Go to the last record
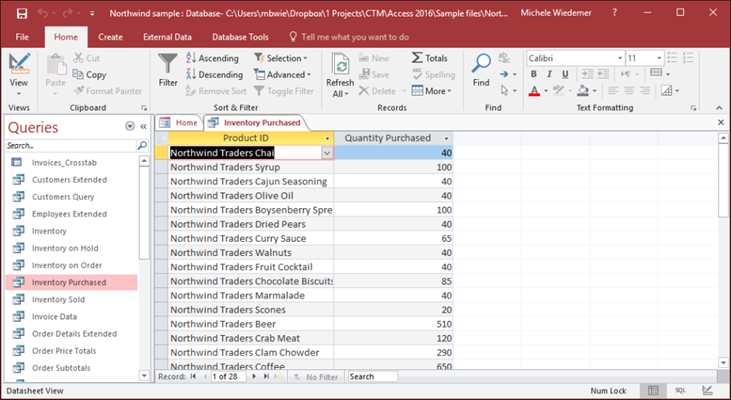Viewport: 731px width, 400px height. point(266,376)
